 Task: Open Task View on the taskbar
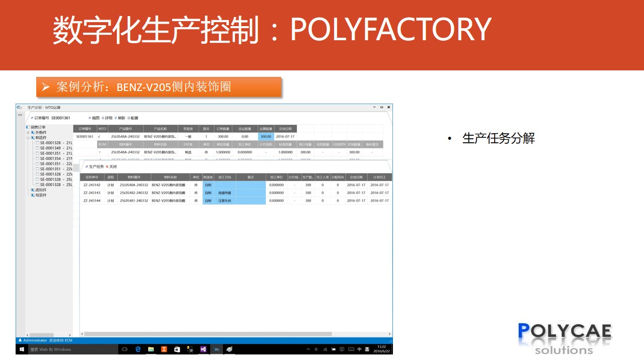point(125,349)
